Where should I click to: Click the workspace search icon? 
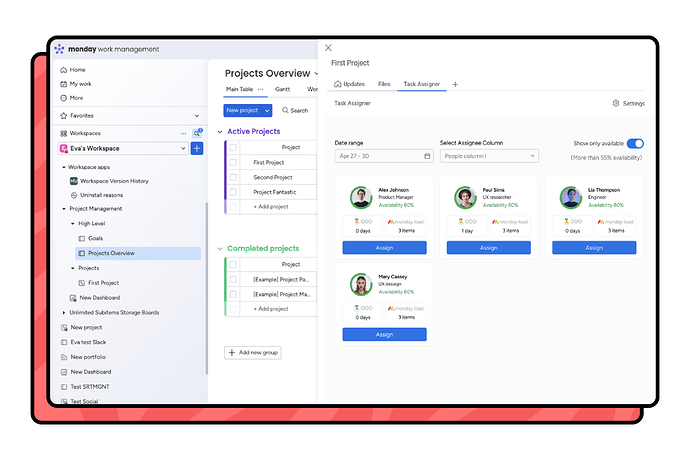pyautogui.click(x=197, y=133)
